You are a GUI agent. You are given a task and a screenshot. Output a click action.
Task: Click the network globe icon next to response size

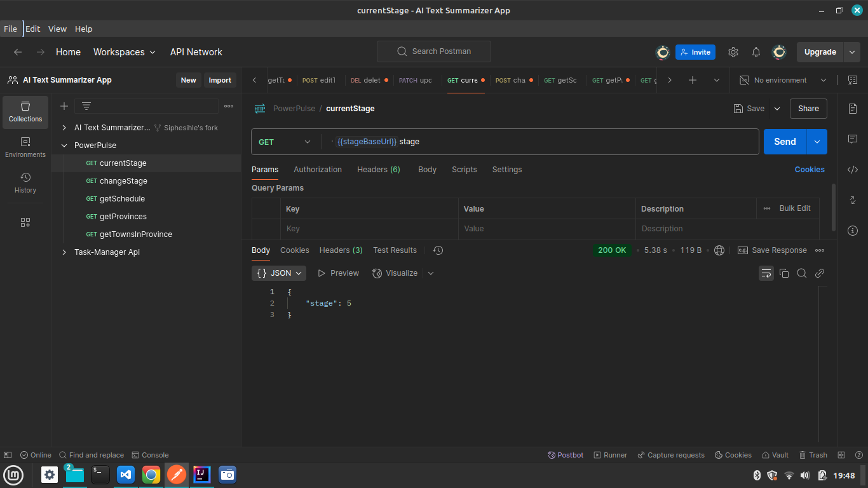tap(719, 250)
